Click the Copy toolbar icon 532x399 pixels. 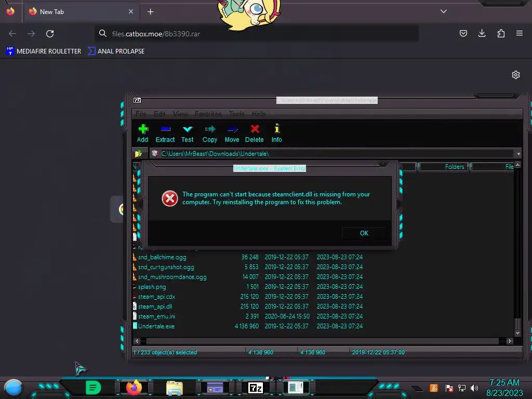coord(210,133)
